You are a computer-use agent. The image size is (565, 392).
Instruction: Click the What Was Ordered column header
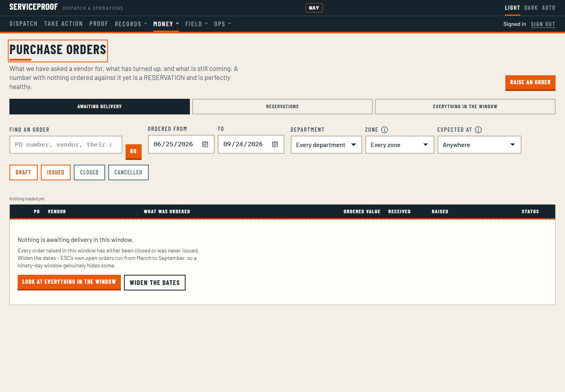coord(167,212)
